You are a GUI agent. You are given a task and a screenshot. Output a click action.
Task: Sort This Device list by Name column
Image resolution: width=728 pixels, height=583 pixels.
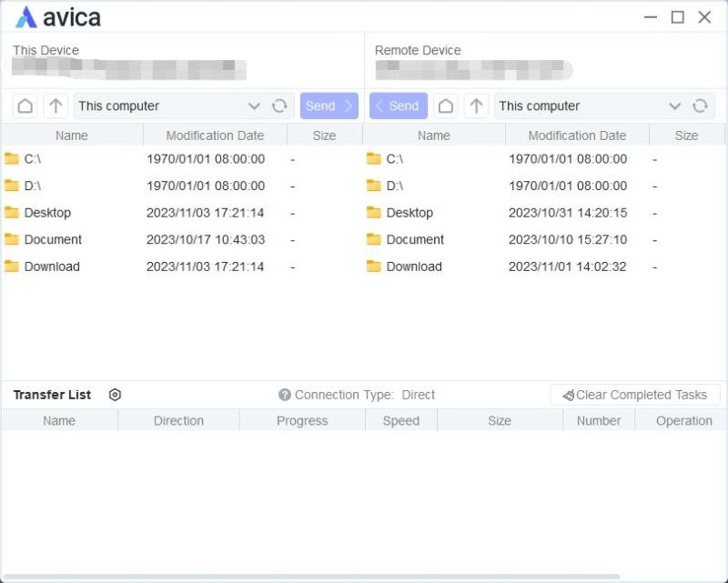coord(72,136)
